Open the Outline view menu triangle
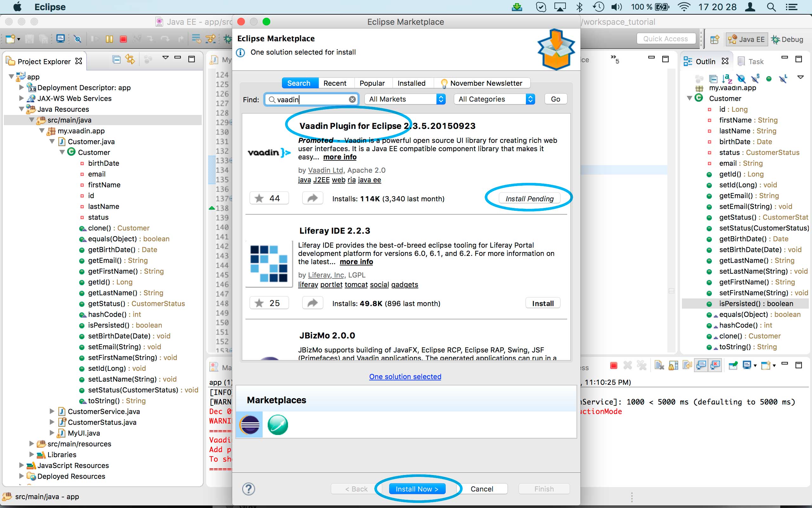 click(800, 77)
